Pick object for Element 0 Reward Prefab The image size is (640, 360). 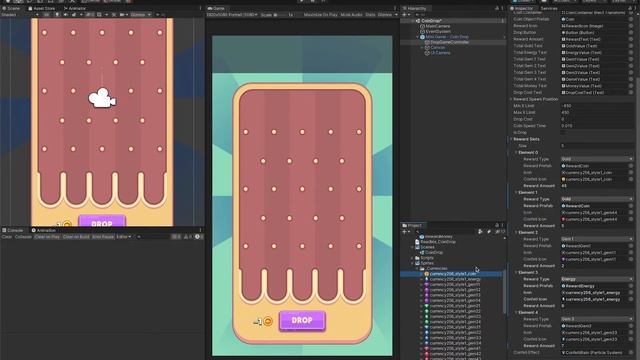click(x=631, y=166)
